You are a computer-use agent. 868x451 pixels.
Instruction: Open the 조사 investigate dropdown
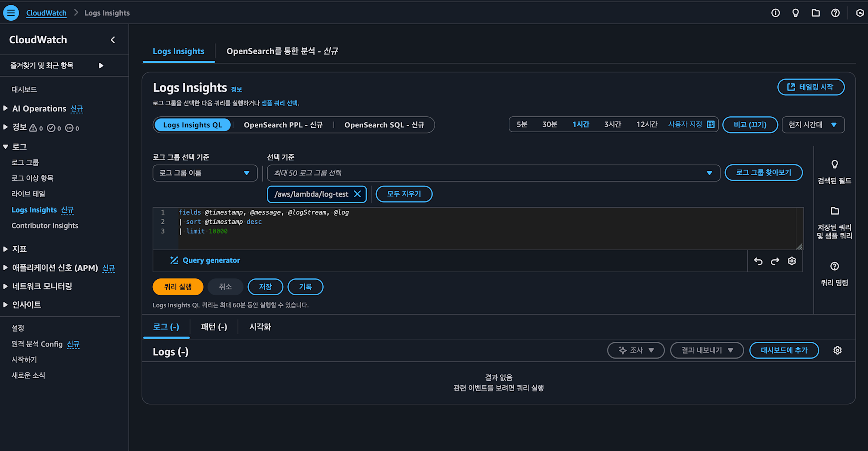pyautogui.click(x=636, y=350)
